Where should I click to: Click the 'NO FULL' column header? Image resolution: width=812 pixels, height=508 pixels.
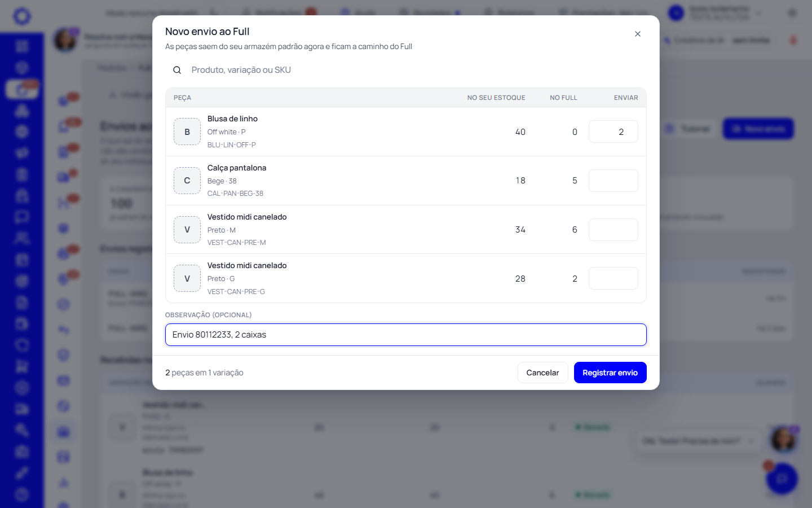564,98
